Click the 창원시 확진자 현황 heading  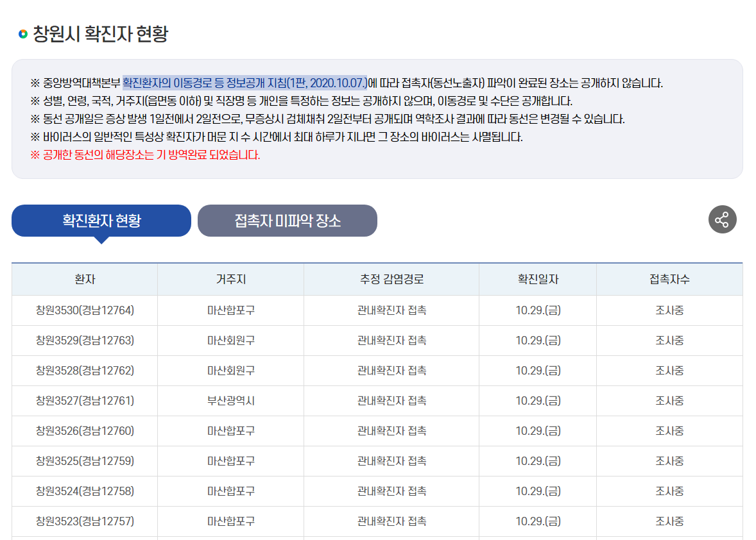100,34
